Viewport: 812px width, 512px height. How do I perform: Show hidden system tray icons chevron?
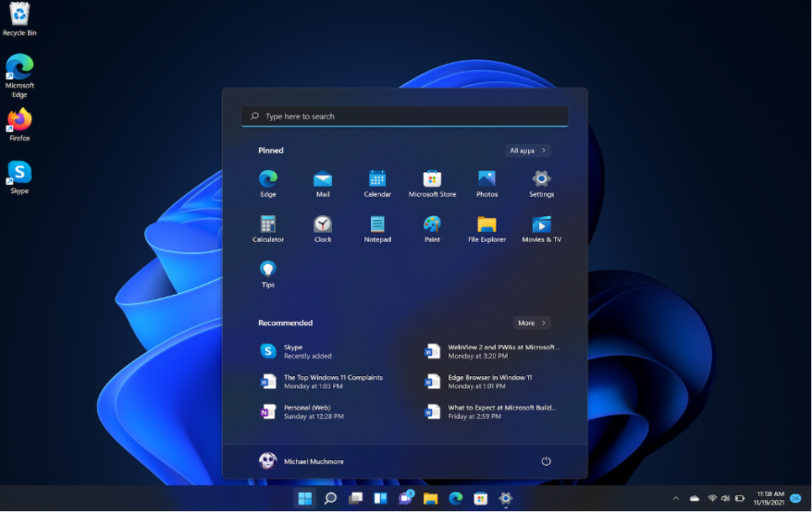click(x=675, y=498)
